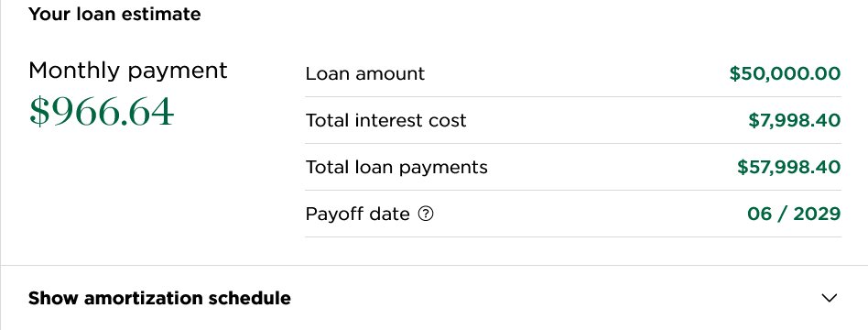Click the divider line beneath Total interest cost

pyautogui.click(x=573, y=144)
